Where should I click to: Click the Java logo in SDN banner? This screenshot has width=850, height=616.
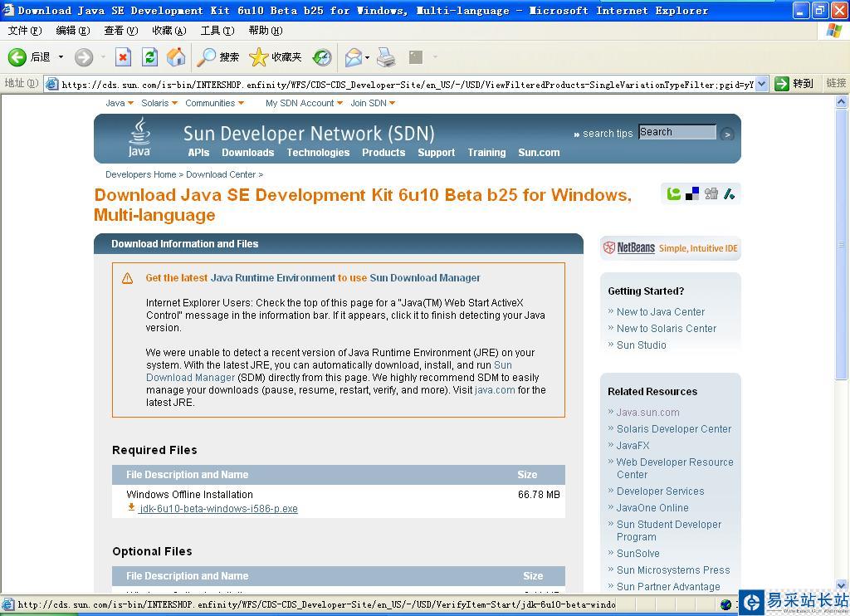point(139,138)
